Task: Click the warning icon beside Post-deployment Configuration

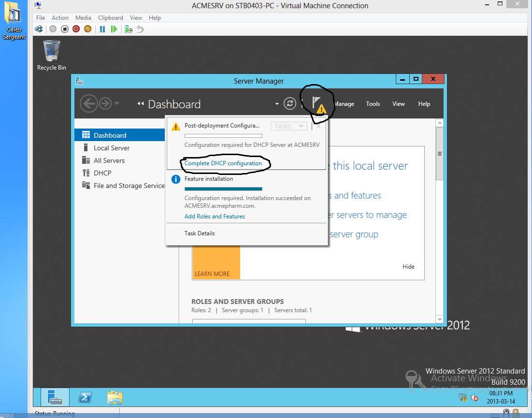Action: tap(176, 127)
